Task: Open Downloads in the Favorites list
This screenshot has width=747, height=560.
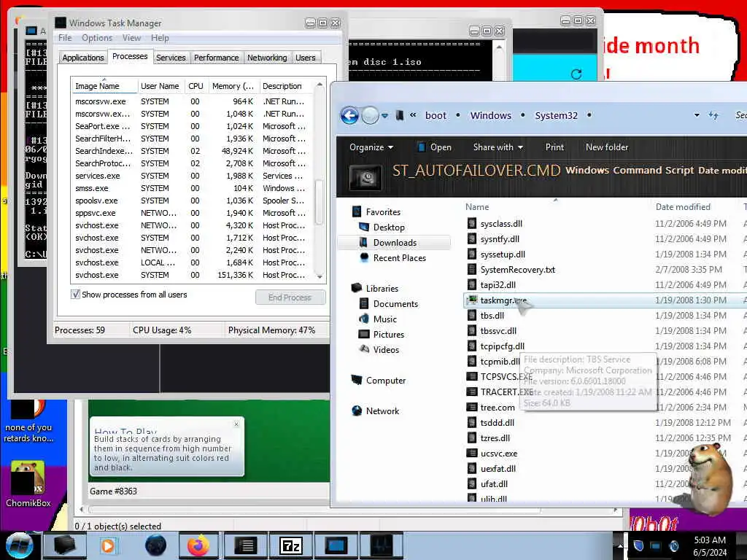Action: (395, 242)
